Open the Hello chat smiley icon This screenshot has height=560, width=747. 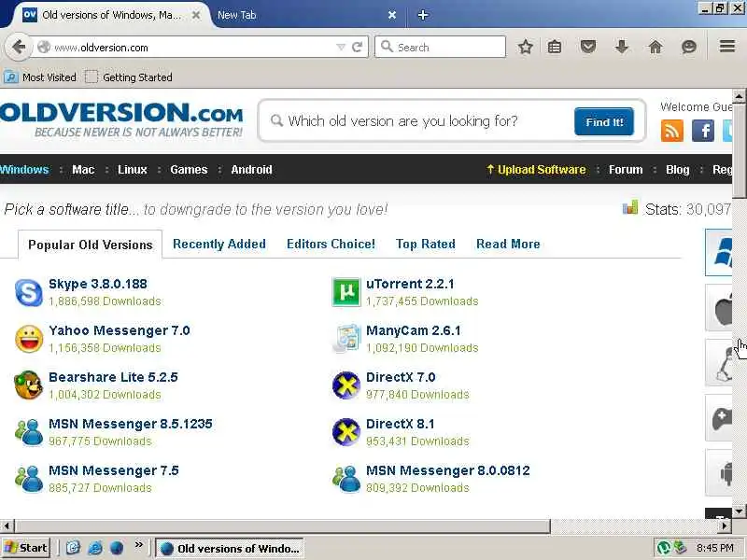tap(689, 47)
